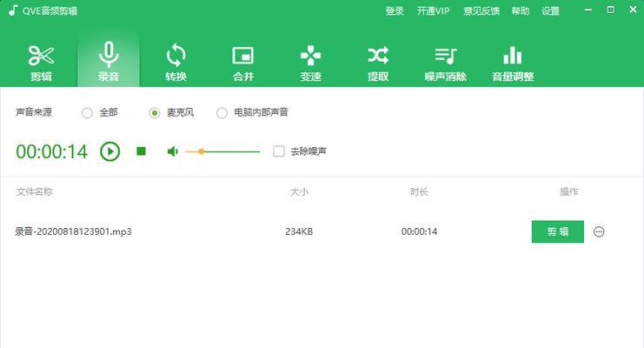The height and width of the screenshot is (348, 644).
Task: Click the 文件名称 column header
Action: (x=34, y=191)
